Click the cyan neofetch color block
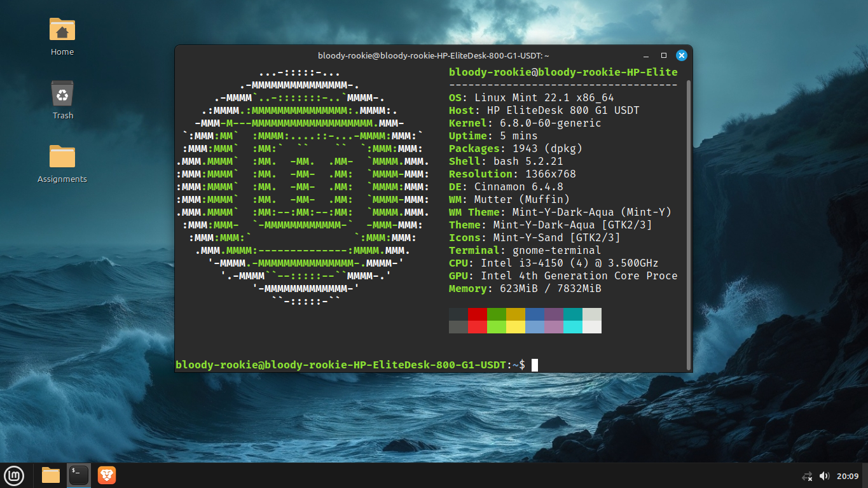 (x=573, y=327)
